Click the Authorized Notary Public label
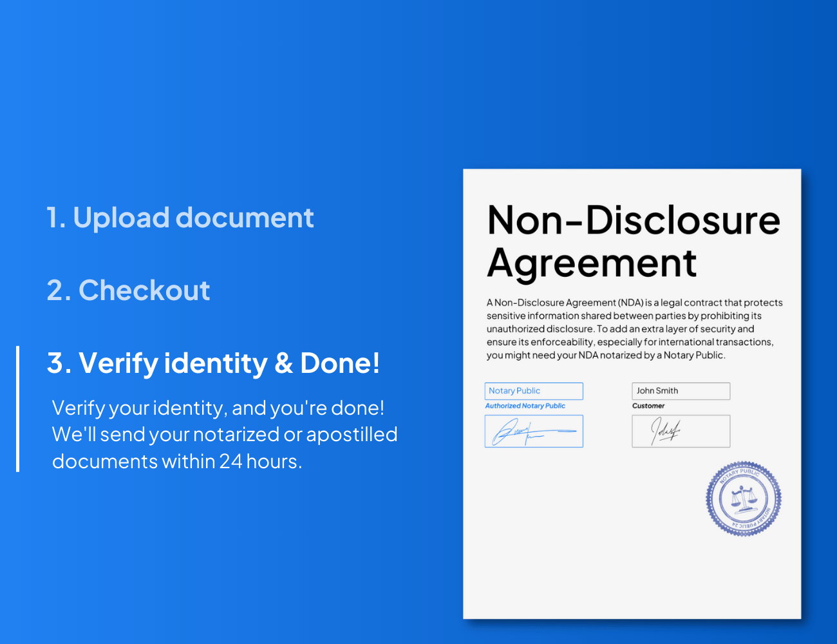This screenshot has height=644, width=837. tap(525, 406)
